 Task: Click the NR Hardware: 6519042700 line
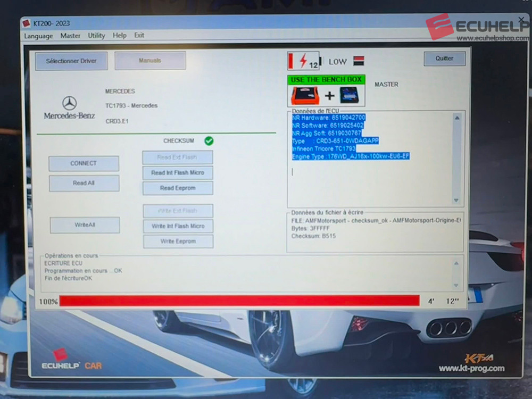[329, 118]
